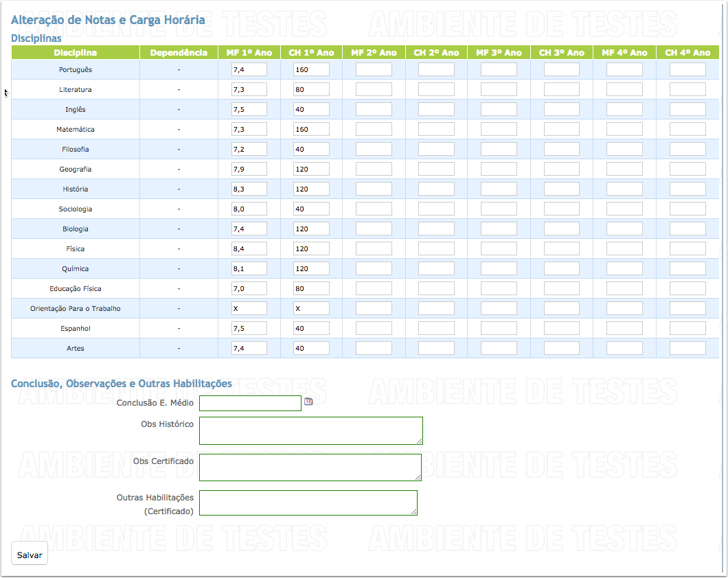
Task: Click the MF 2º Ano field for História
Action: tap(374, 189)
